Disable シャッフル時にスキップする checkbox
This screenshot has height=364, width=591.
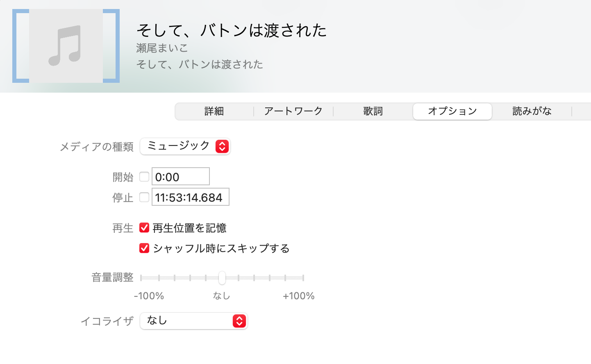click(x=144, y=248)
